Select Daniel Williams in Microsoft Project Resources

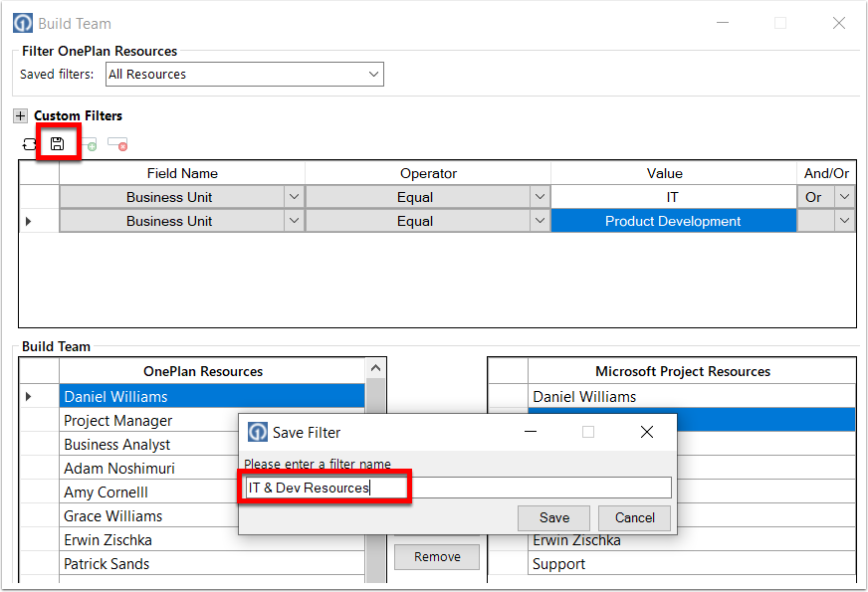692,396
